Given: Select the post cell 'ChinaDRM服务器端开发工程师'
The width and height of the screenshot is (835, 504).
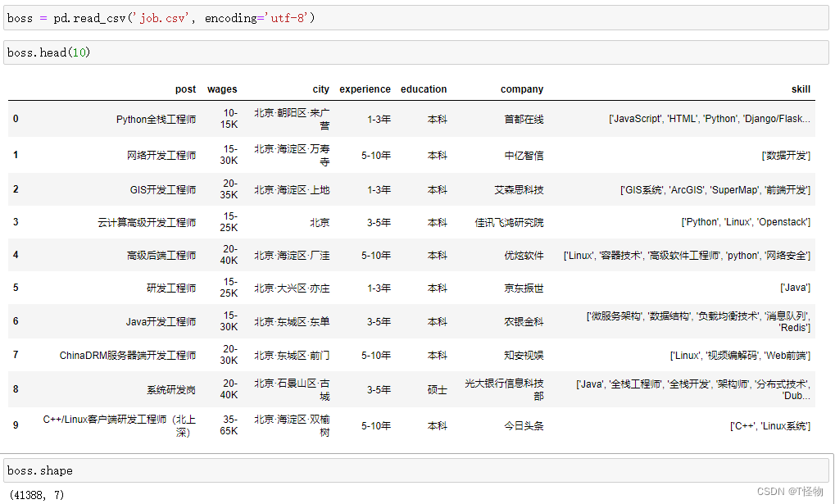Looking at the screenshot, I should (128, 356).
